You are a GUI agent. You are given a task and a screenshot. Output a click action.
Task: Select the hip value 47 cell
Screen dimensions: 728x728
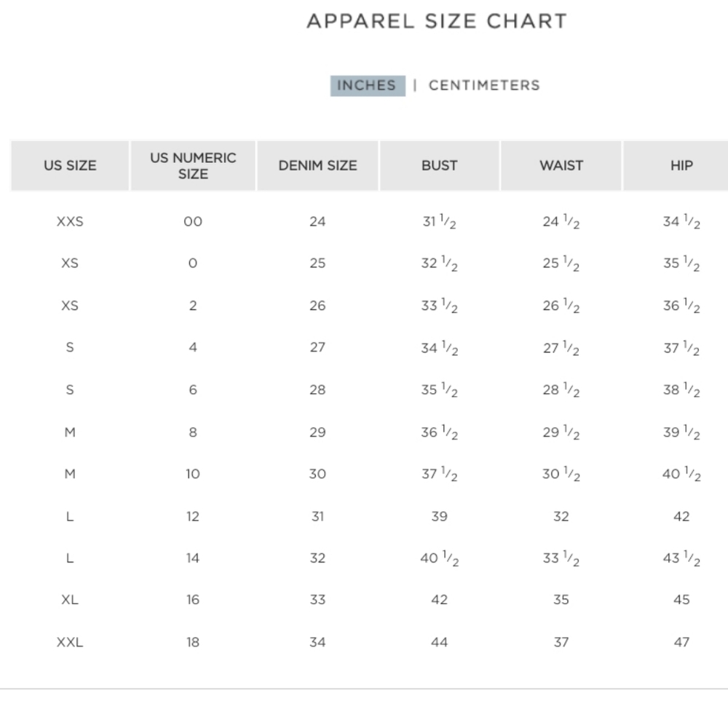(681, 642)
